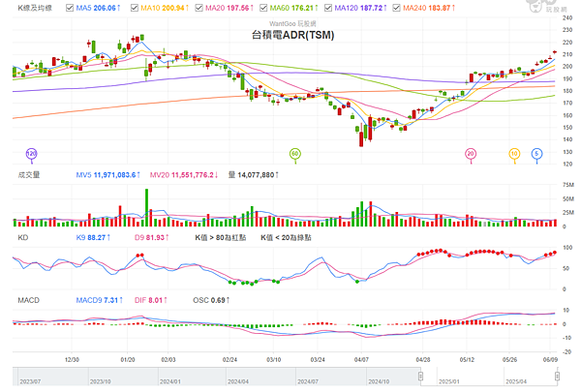
Task: Click the pink 20 MA marker pin
Action: coord(471,155)
